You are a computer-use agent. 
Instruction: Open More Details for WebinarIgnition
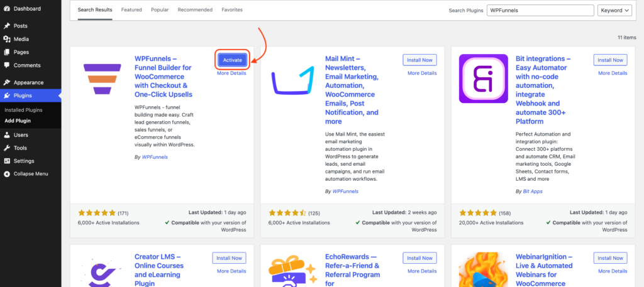pyautogui.click(x=613, y=271)
